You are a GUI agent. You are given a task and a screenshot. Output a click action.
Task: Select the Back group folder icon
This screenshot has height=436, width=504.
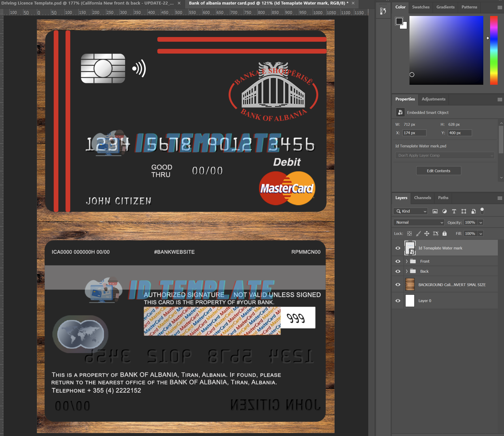click(413, 271)
